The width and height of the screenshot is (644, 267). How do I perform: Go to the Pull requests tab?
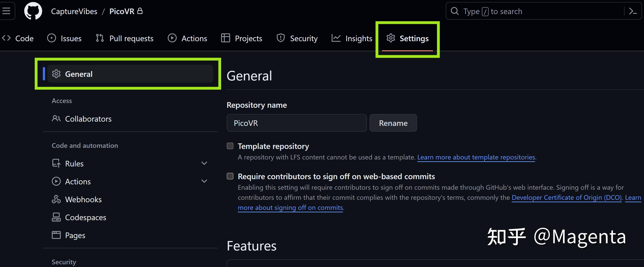click(124, 38)
